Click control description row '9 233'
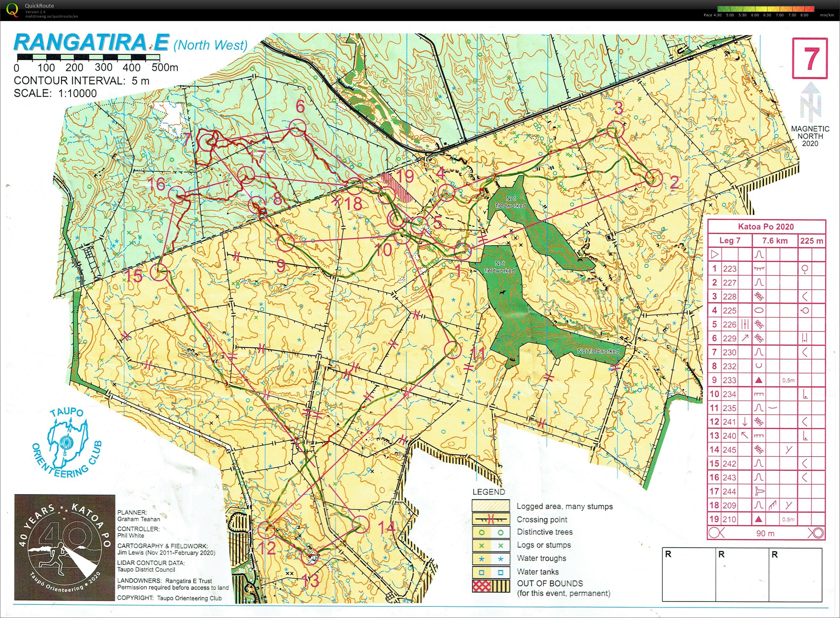This screenshot has height=618, width=840. pyautogui.click(x=766, y=380)
